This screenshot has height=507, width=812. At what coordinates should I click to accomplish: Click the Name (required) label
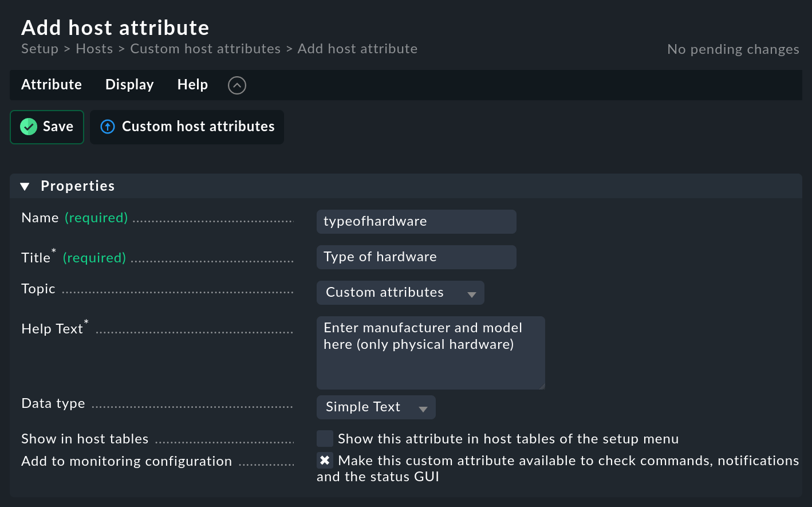coord(74,218)
